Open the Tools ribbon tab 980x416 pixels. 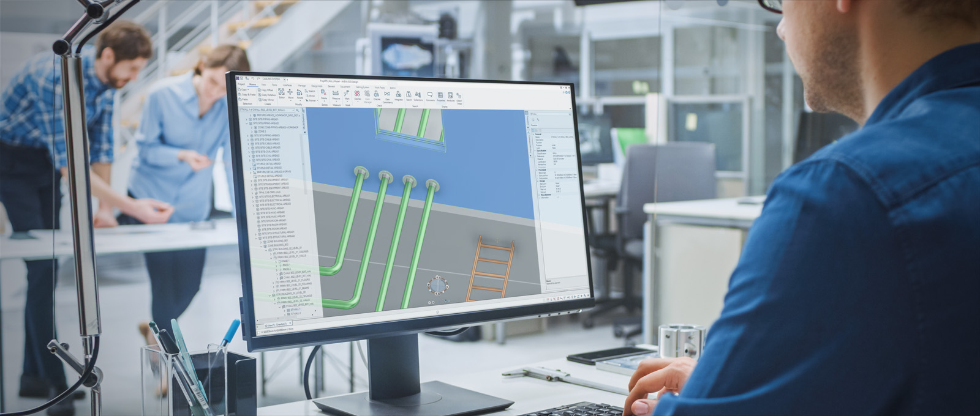coord(274,84)
